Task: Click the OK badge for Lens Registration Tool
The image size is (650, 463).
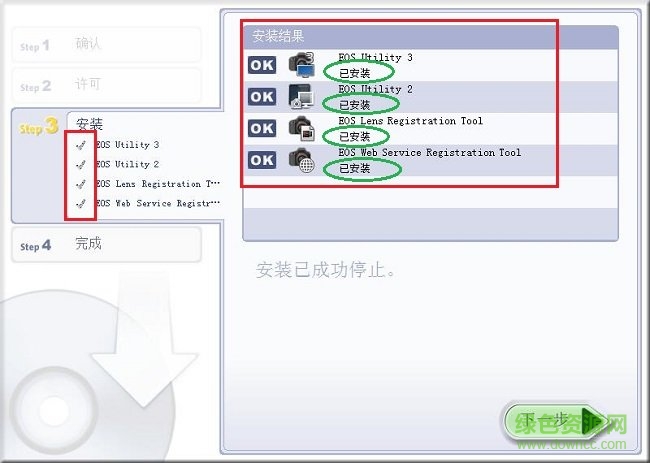Action: [x=262, y=128]
